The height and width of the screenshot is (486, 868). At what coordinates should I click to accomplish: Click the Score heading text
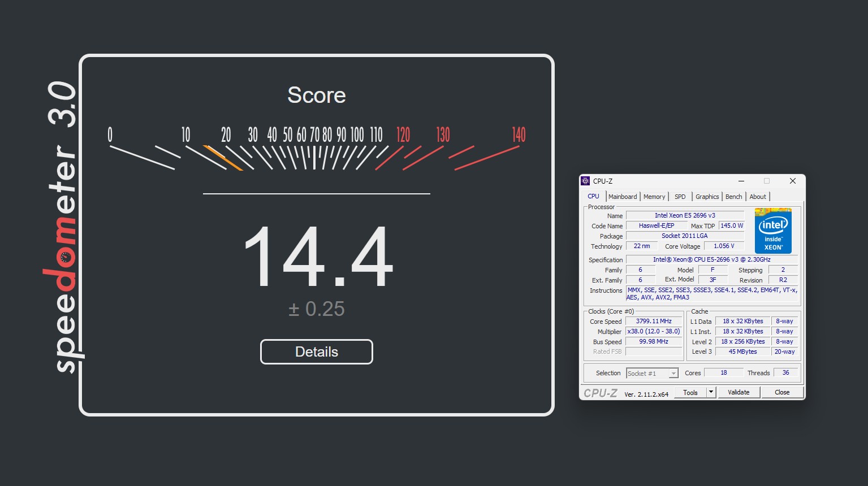(316, 95)
